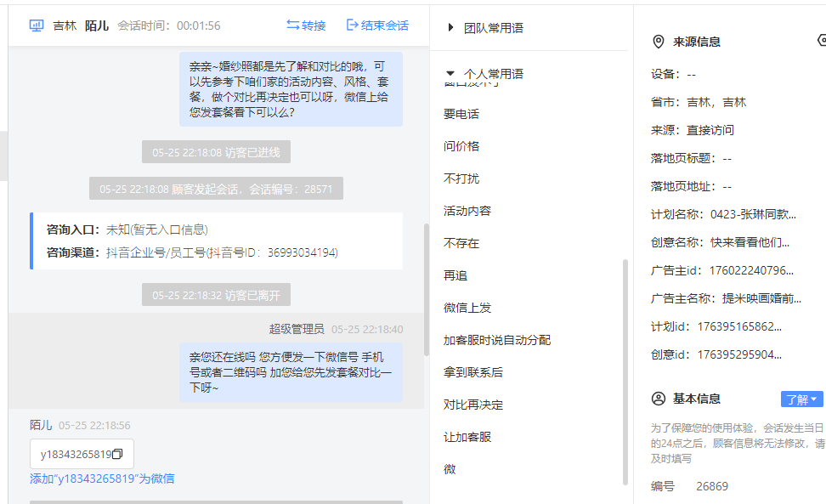
Task: Click the 编号 26869 value
Action: click(712, 486)
